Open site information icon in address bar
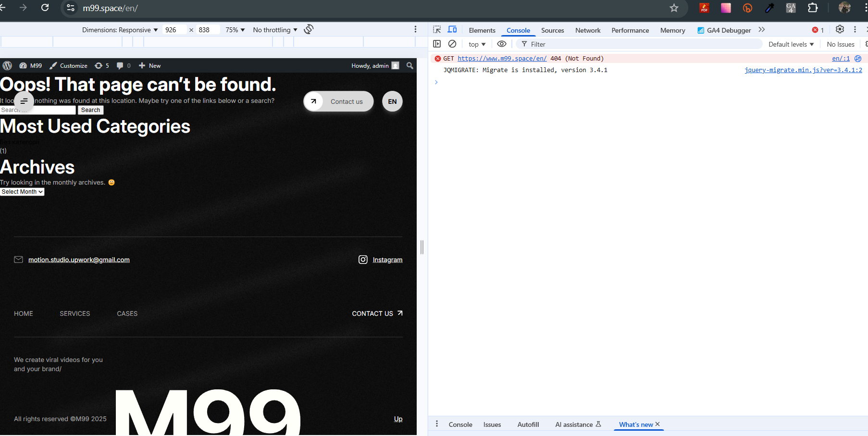The width and height of the screenshot is (868, 436). 71,8
